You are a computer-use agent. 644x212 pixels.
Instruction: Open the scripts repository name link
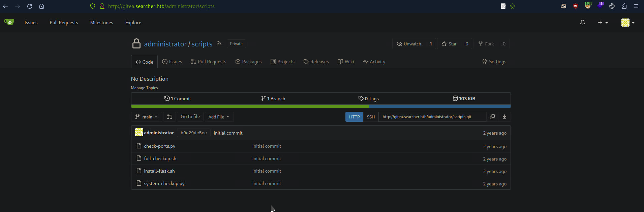(x=202, y=44)
